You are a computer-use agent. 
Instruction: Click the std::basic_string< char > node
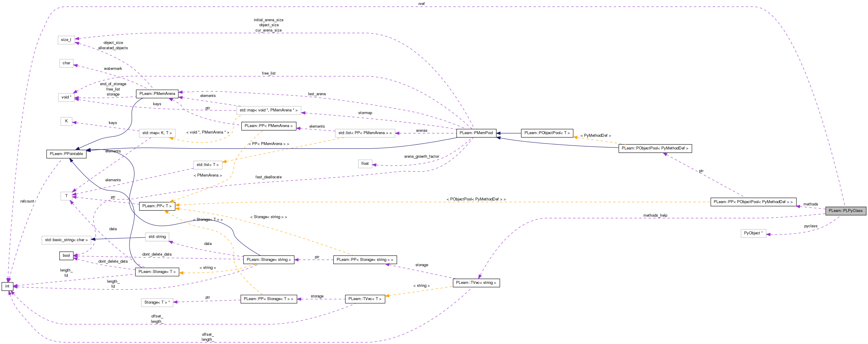[x=66, y=240]
